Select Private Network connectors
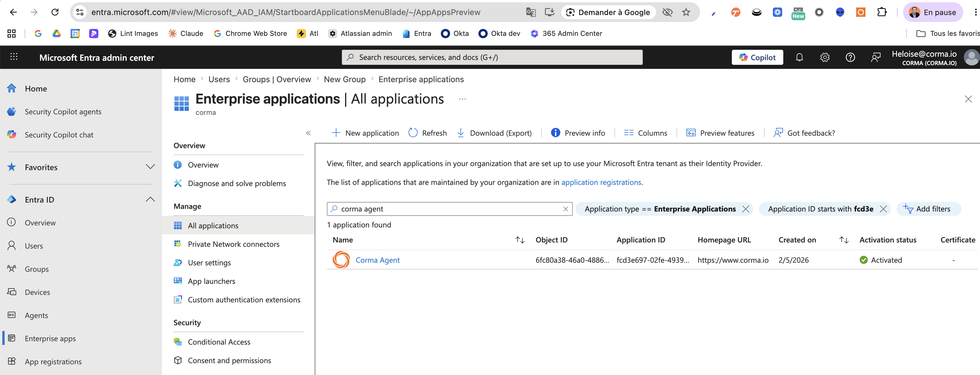 pyautogui.click(x=234, y=245)
